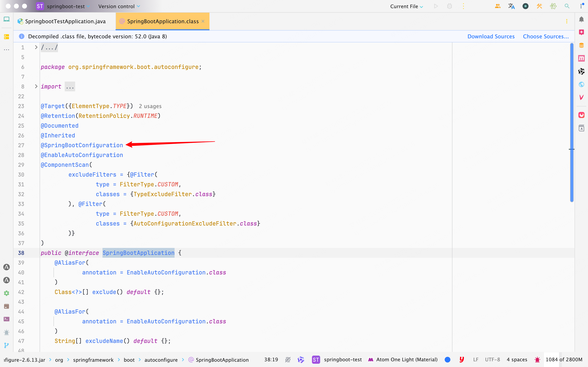Click the Translate icon in toolbar
Screen dimensions: 588x367
pyautogui.click(x=511, y=6)
